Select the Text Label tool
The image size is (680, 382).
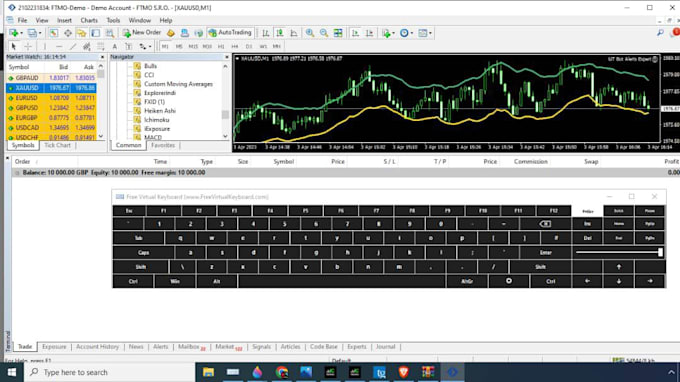(x=129, y=46)
